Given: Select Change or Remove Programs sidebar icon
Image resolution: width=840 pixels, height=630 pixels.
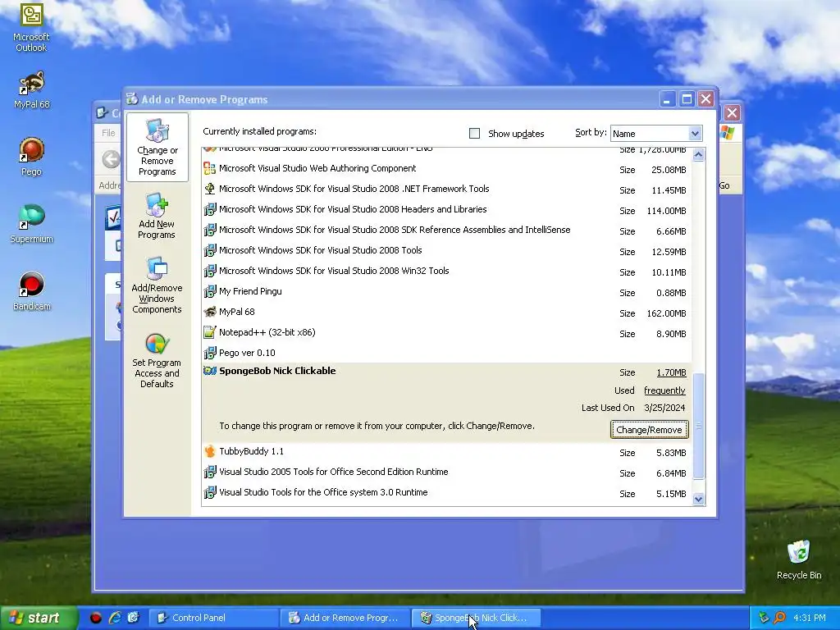Looking at the screenshot, I should pyautogui.click(x=157, y=148).
